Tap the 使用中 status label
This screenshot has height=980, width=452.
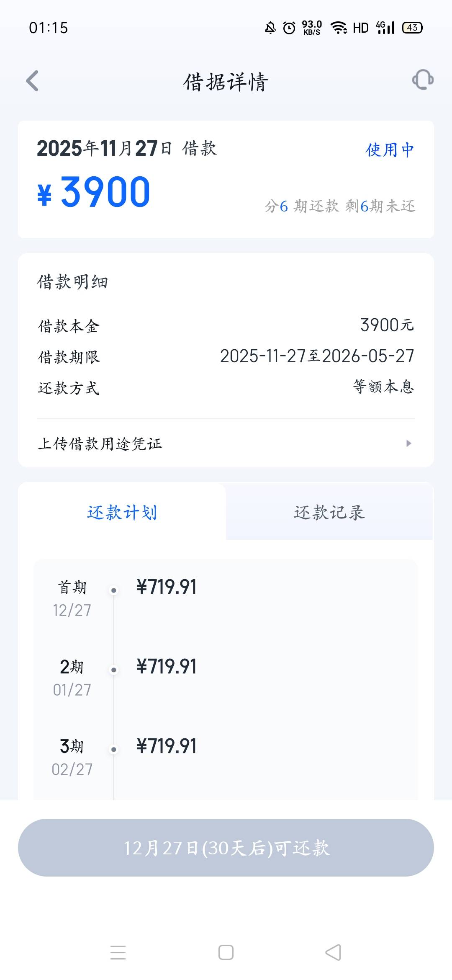[390, 150]
